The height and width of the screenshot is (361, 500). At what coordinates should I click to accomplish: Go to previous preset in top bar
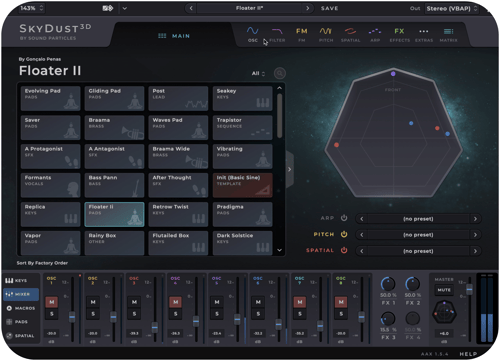tap(191, 8)
